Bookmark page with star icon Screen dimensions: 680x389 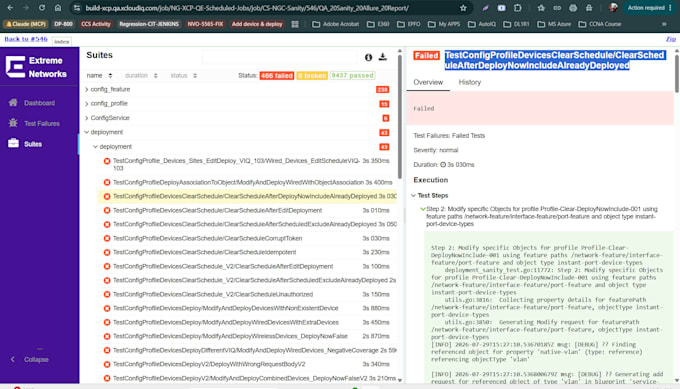pos(463,8)
